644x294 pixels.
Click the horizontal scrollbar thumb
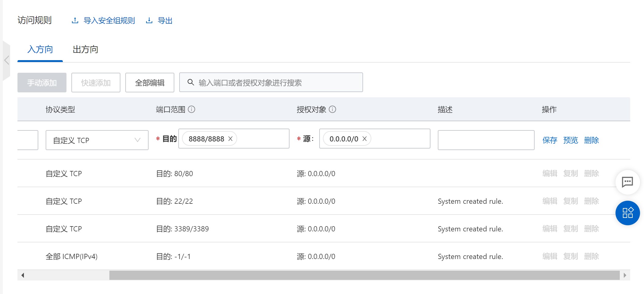coord(365,275)
